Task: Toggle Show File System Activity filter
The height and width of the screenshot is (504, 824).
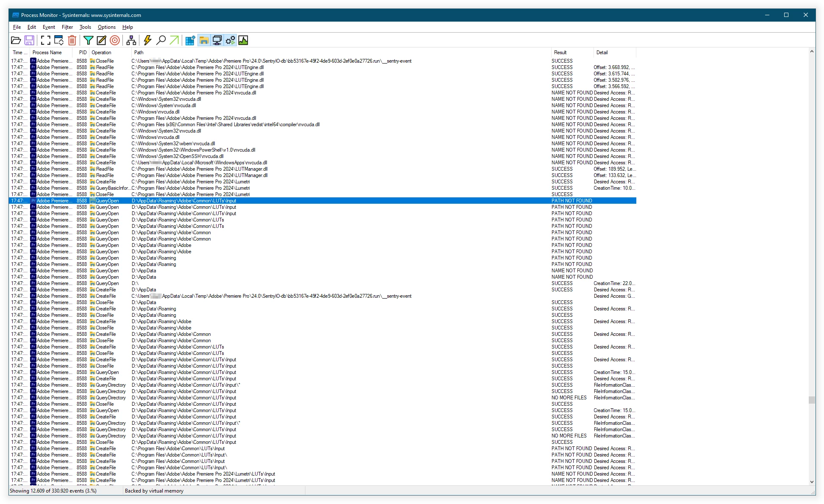Action: [204, 40]
